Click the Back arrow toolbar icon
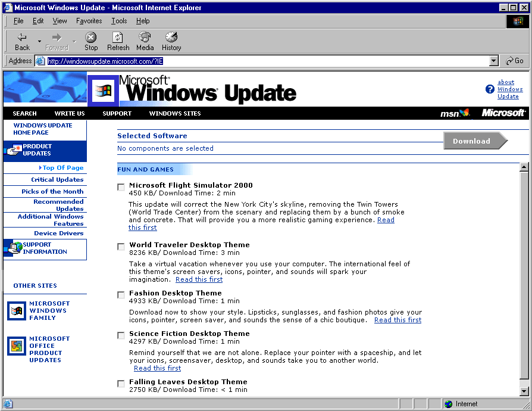The image size is (532, 411). (22, 38)
